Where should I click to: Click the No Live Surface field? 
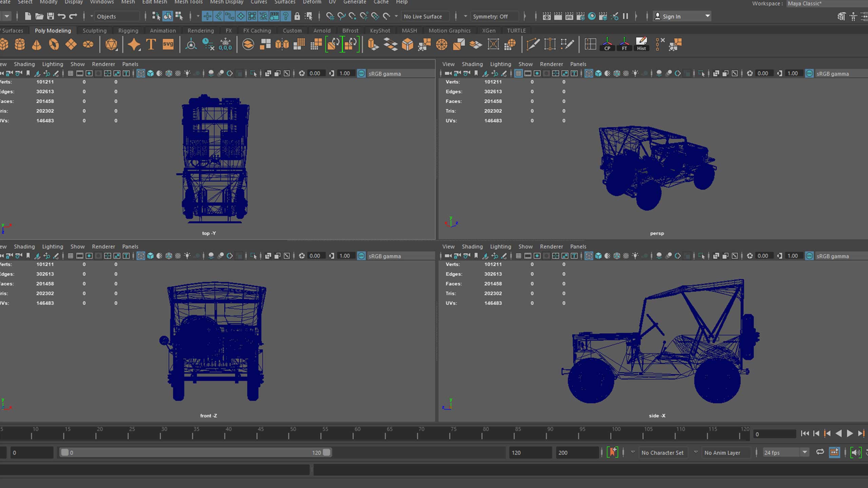click(x=423, y=16)
